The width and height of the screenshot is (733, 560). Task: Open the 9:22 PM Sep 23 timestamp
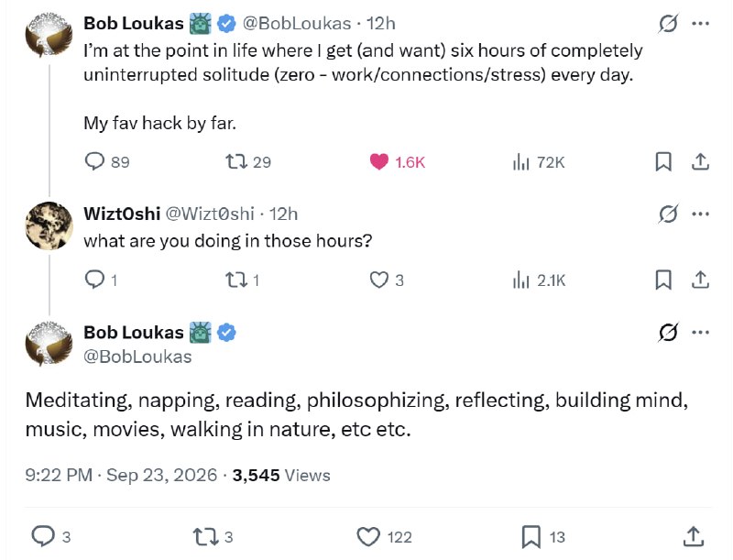tap(121, 475)
